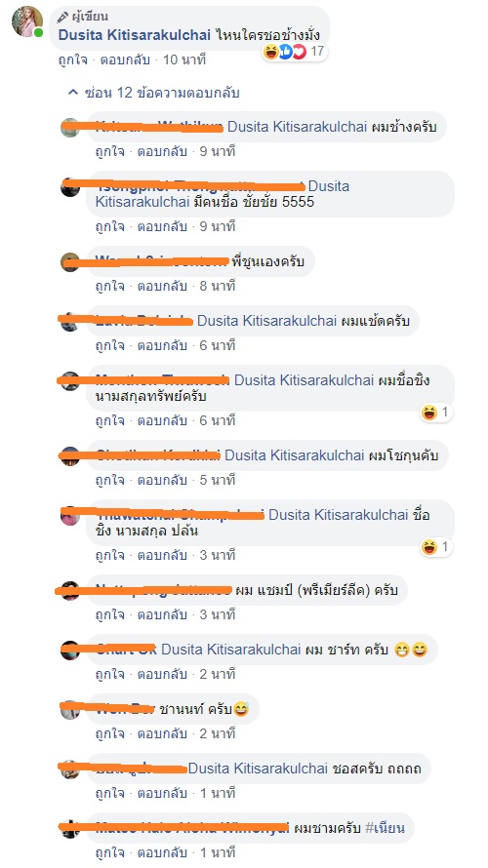
Task: Click the Dusita Kitisarakulchai author name link
Action: pos(134,35)
